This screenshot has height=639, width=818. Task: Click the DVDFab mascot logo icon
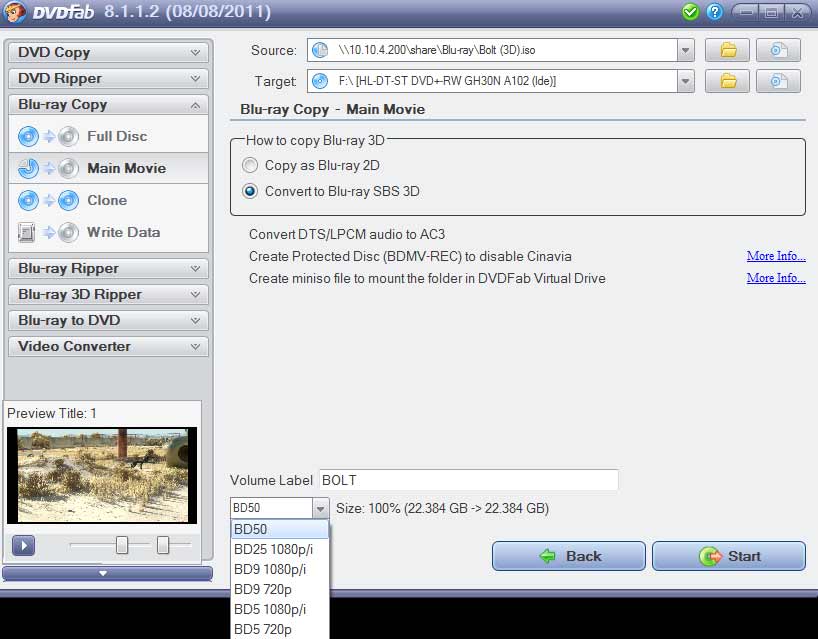click(x=14, y=11)
